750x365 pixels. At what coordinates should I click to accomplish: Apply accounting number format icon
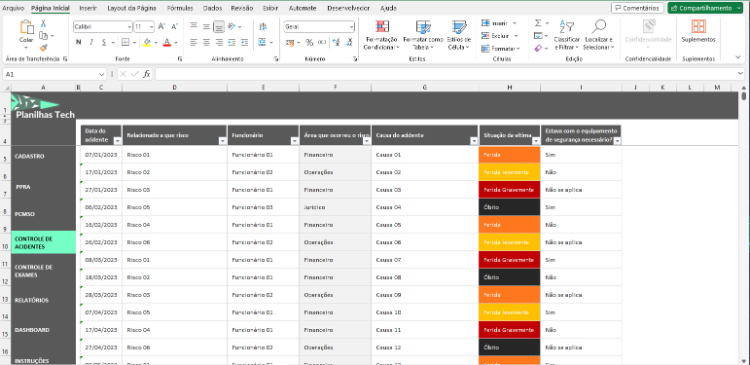tap(289, 43)
